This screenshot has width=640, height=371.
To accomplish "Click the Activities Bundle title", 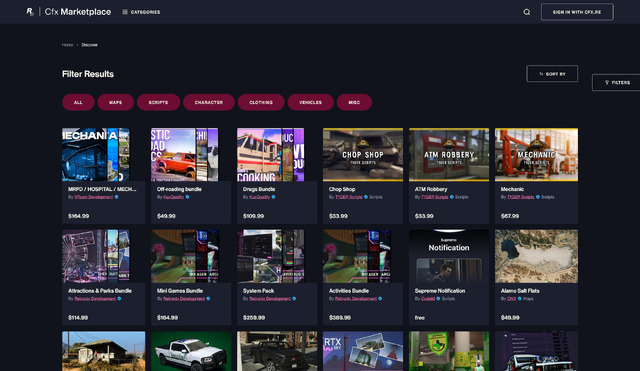I will pos(349,291).
